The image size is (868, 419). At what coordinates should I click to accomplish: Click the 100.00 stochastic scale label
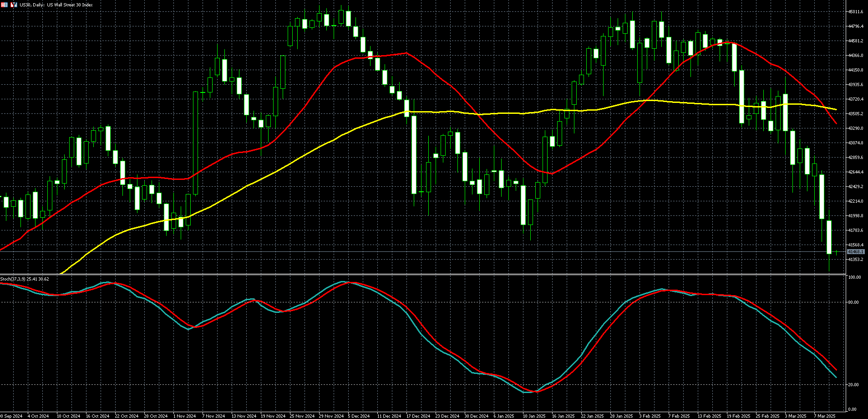(855, 277)
